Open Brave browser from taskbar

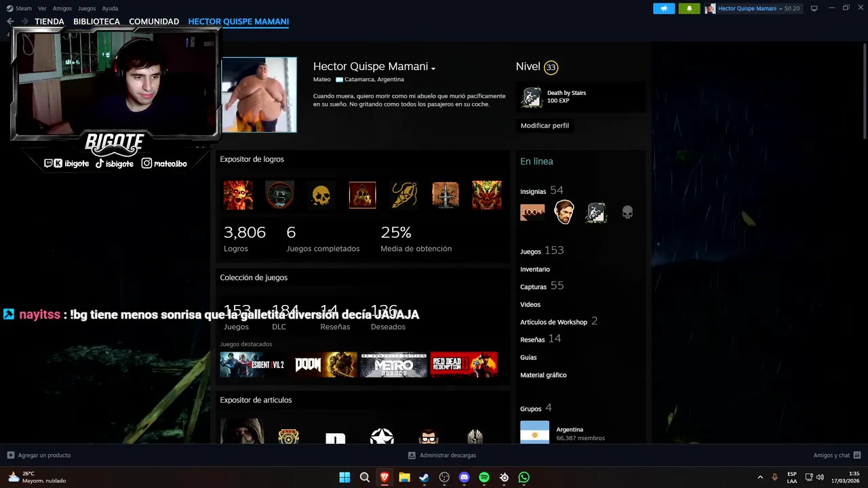384,477
